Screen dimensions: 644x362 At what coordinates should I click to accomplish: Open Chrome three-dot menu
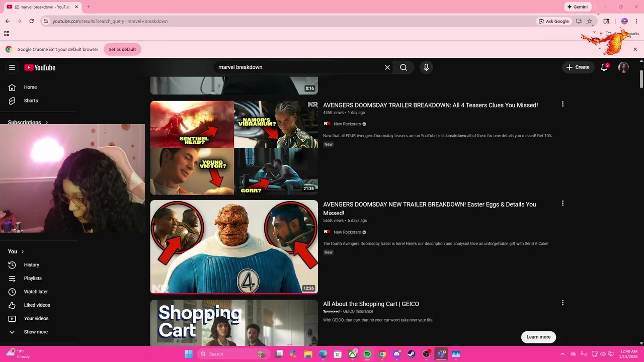pyautogui.click(x=636, y=21)
